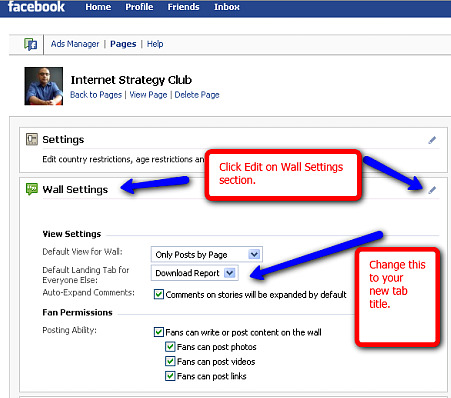Toggle auto-expand comments checkbox
The image size is (451, 398).
[x=159, y=294]
